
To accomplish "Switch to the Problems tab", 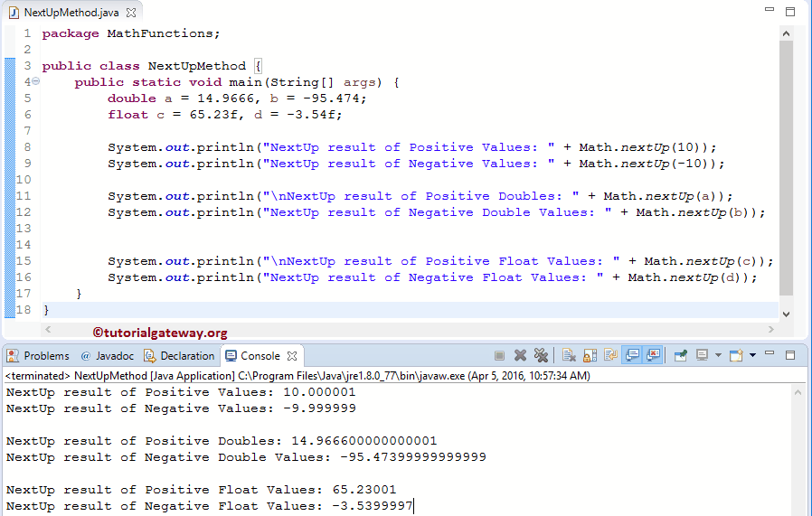I will coord(38,356).
